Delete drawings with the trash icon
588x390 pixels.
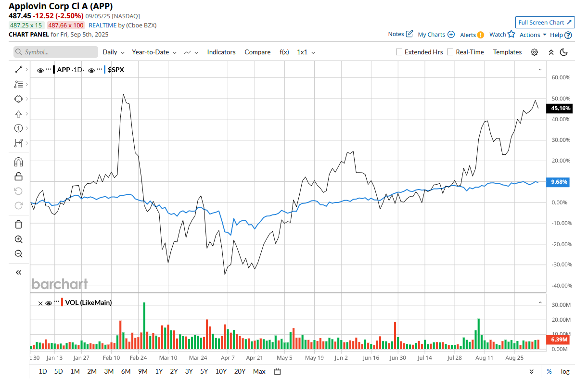coord(19,224)
